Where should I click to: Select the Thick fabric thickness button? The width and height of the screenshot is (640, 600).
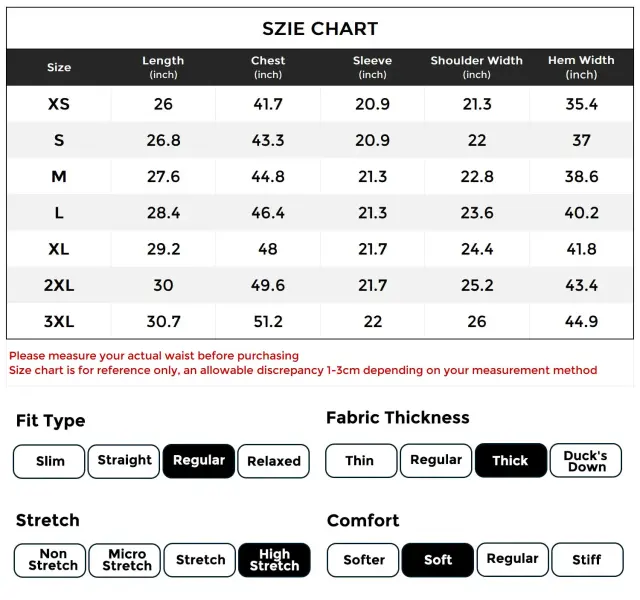[x=510, y=460]
